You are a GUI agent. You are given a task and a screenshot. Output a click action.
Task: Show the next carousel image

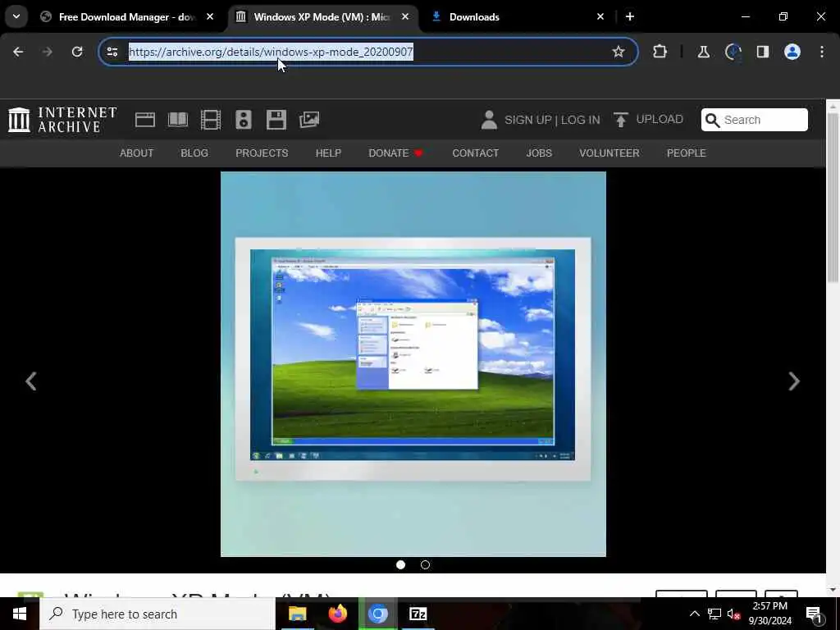pos(794,381)
